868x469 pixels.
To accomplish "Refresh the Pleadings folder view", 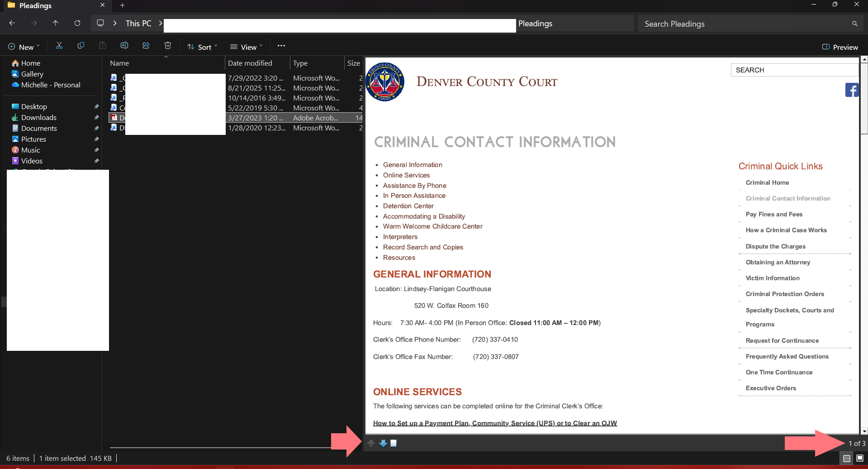I will (77, 23).
